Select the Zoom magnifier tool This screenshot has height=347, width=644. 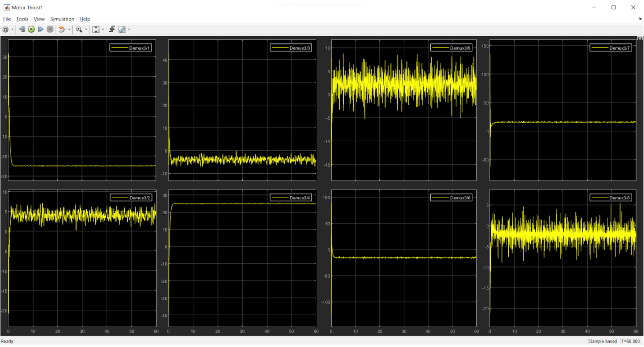79,30
